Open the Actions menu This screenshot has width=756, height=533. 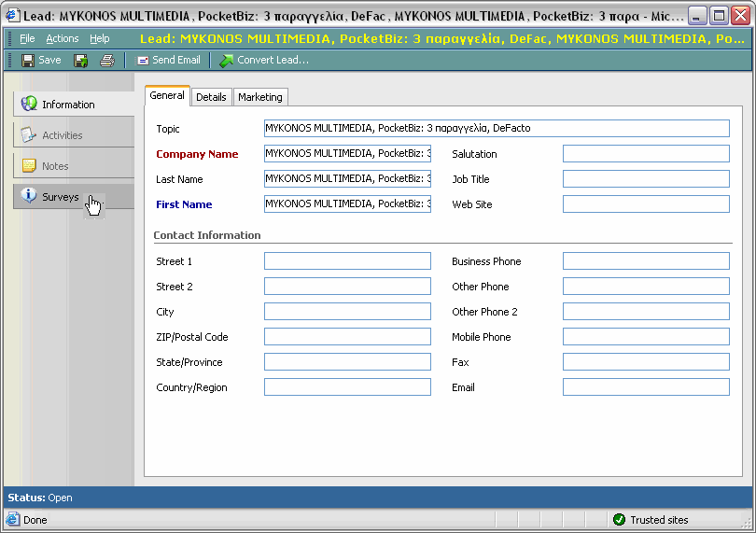click(63, 38)
